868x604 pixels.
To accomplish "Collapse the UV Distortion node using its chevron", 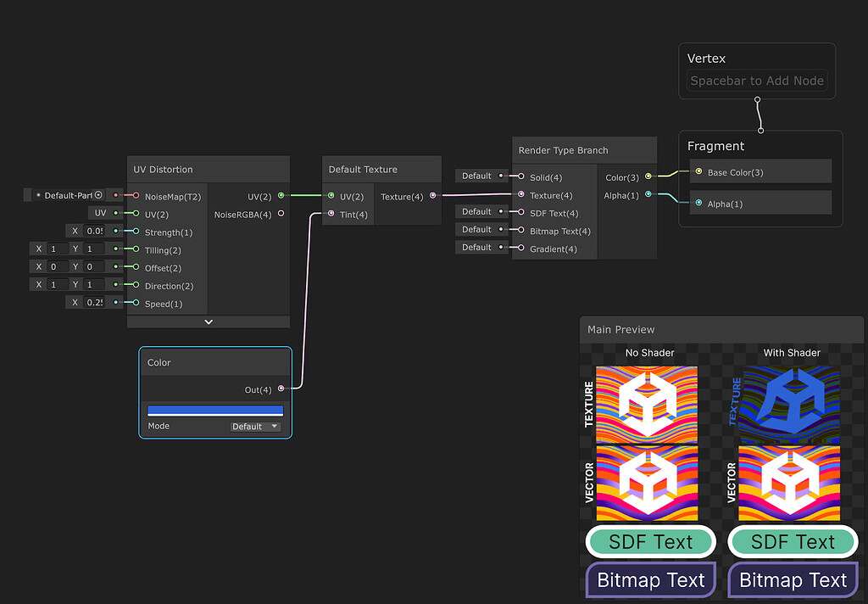I will coord(208,322).
